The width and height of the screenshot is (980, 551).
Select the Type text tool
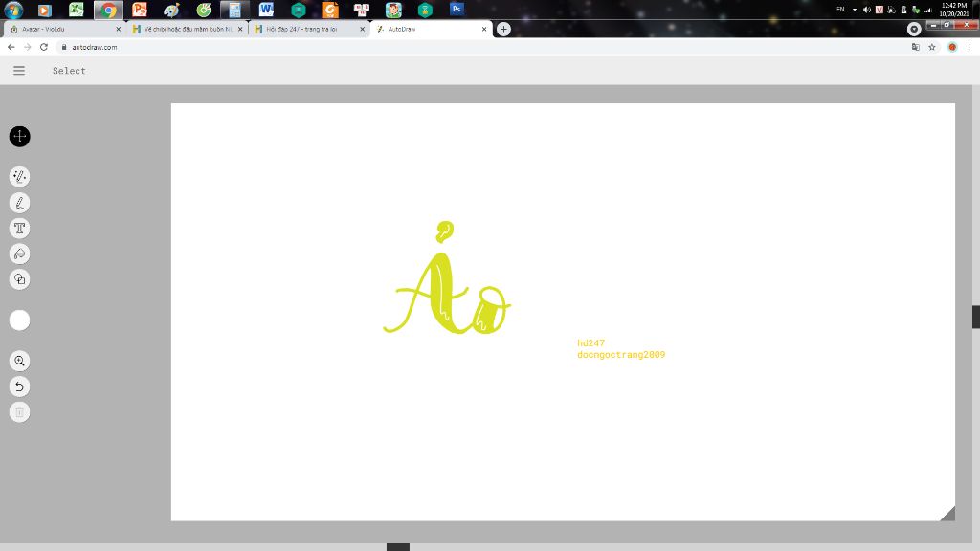tap(19, 228)
